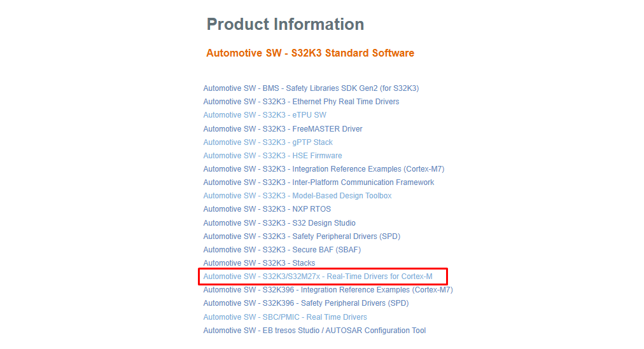Viewport: 644px width, 349px height.
Task: Open S32K3 Integration Reference Examples (Cortex-M7)
Action: pos(324,169)
